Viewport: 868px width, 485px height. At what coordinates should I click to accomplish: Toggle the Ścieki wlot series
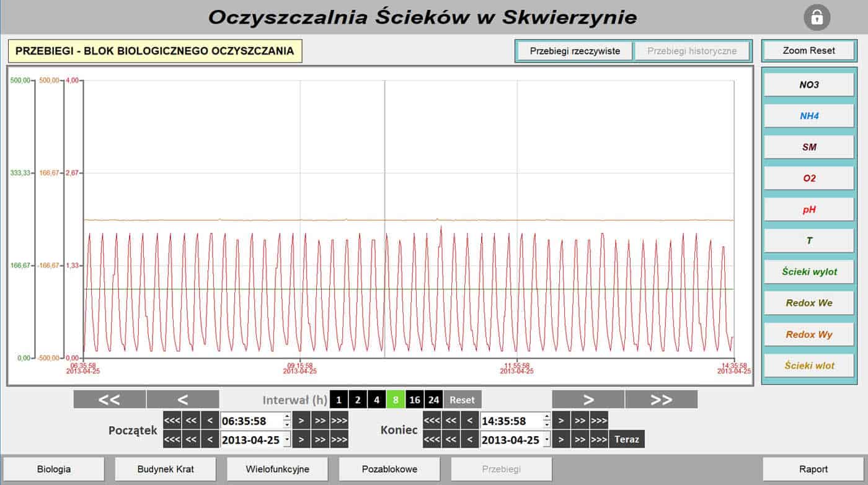(809, 365)
